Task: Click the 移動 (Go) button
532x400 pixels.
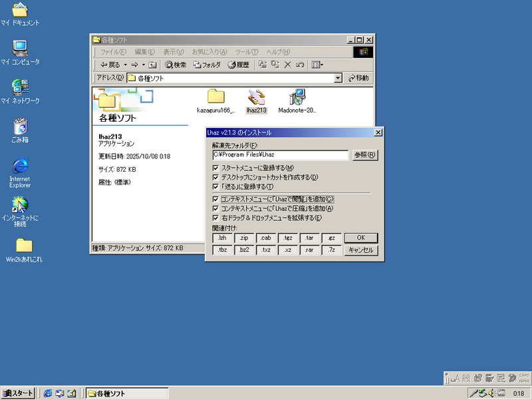Action: 359,78
